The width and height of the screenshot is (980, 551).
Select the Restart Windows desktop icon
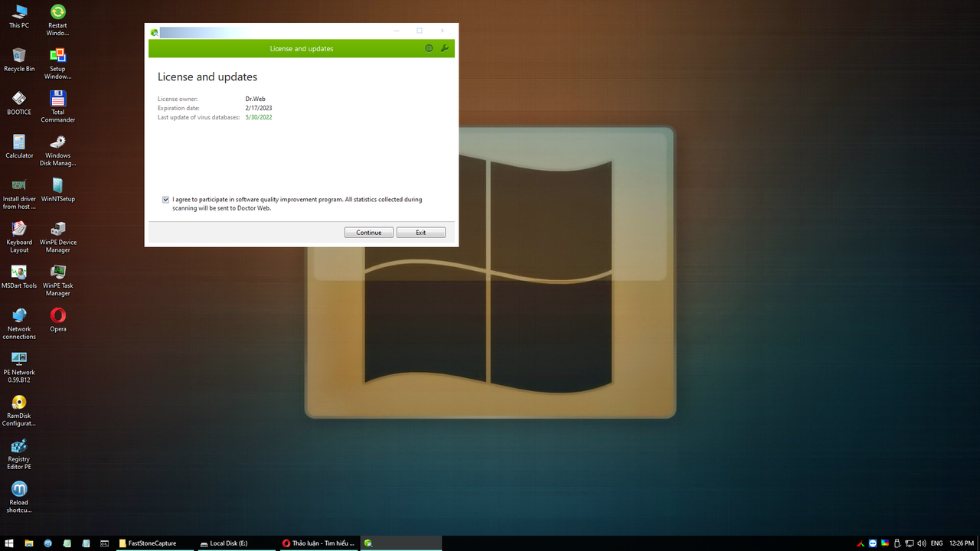pos(57,20)
